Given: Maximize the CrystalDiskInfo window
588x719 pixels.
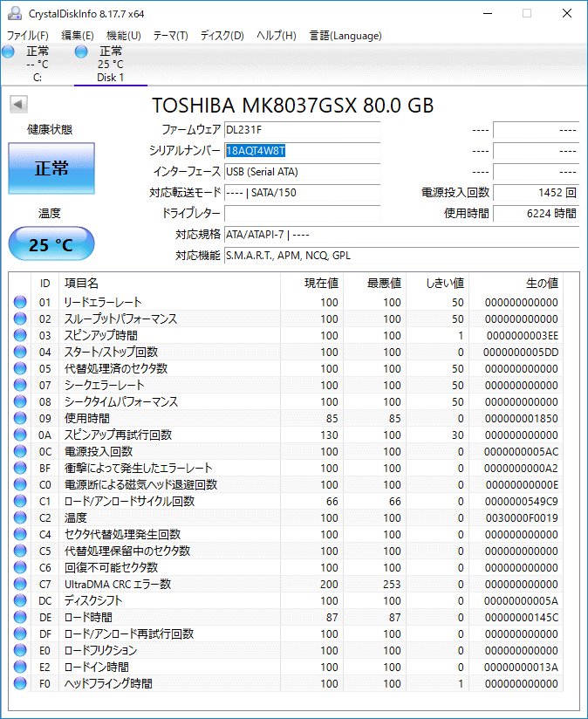Looking at the screenshot, I should (x=527, y=13).
